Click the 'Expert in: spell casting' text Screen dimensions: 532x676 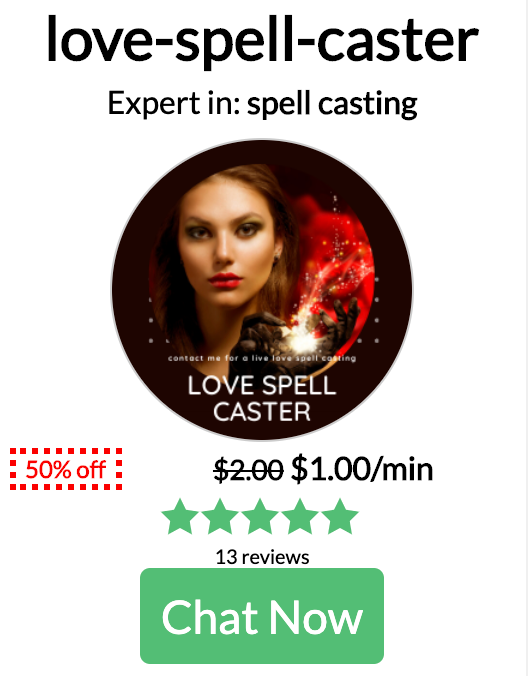tap(262, 103)
